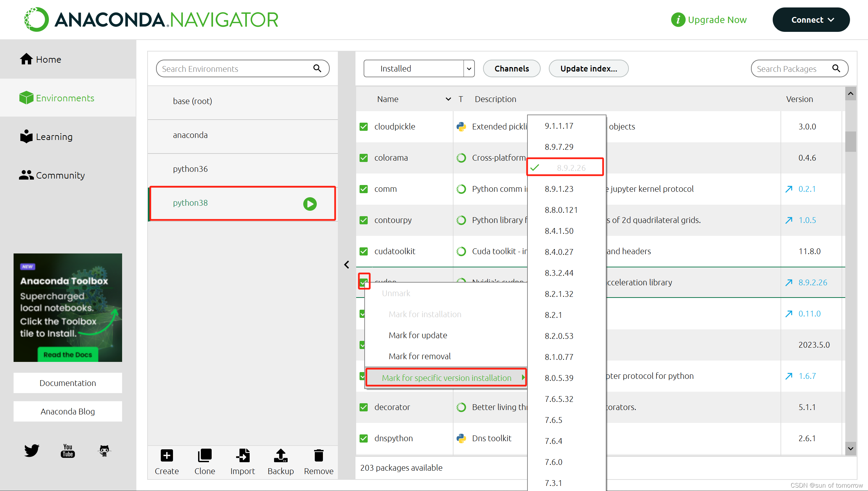
Task: Click the Create environment plus icon
Action: [x=167, y=455]
